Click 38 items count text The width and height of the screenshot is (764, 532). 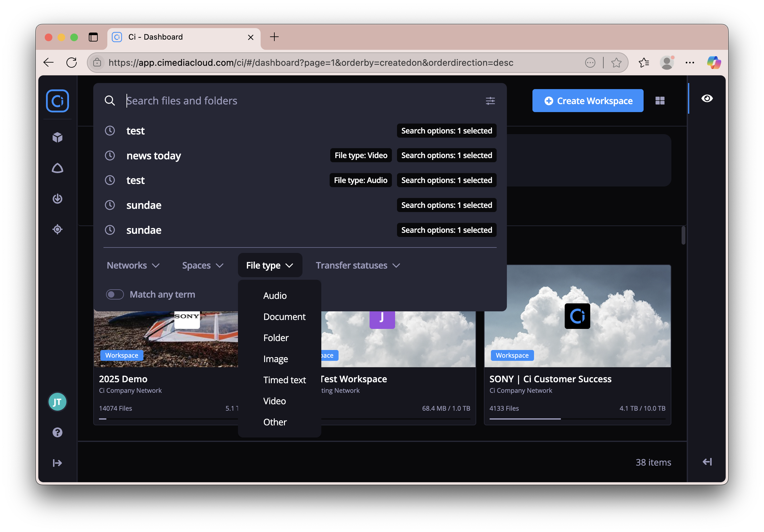tap(653, 462)
